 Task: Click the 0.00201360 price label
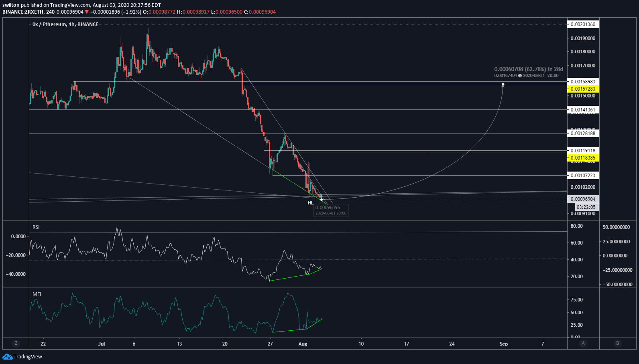click(583, 24)
